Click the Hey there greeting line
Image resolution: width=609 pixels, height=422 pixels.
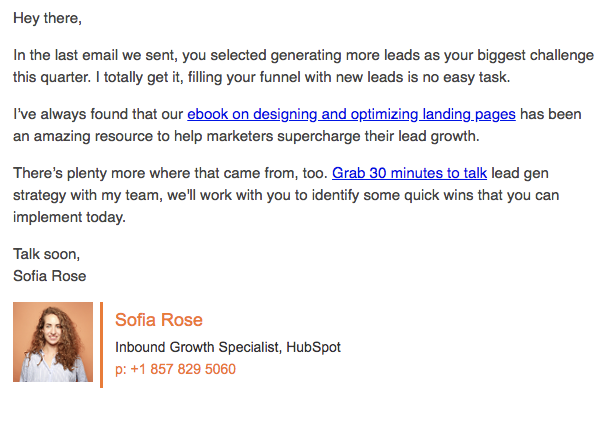(48, 19)
